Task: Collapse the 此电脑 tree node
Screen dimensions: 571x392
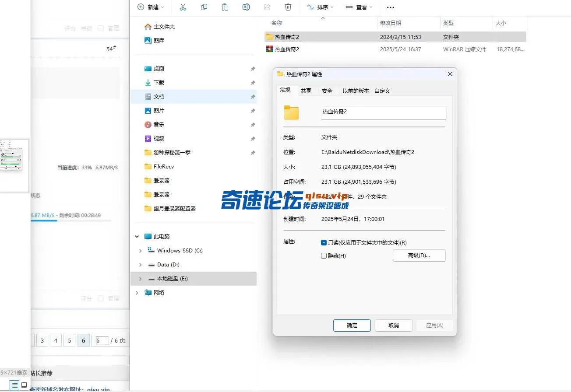Action: coord(137,237)
